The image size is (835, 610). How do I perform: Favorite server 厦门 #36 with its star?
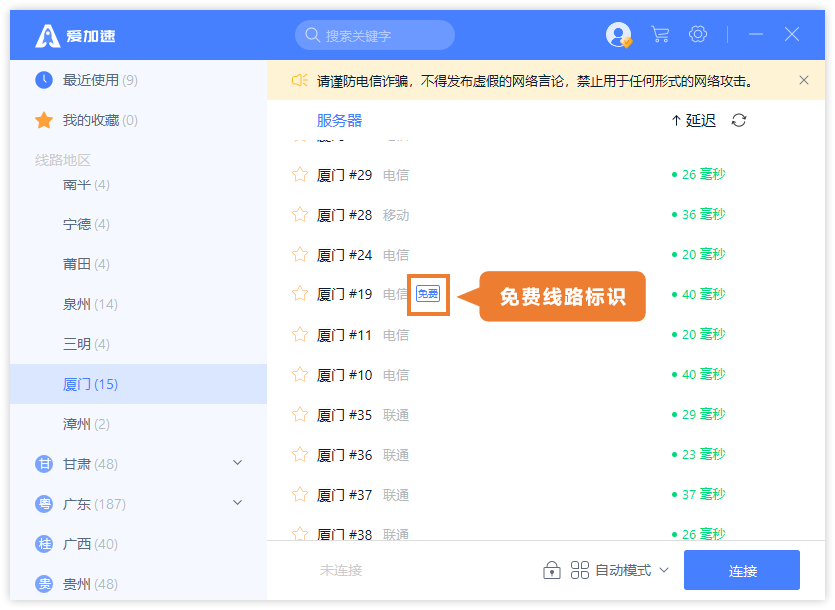click(x=300, y=454)
